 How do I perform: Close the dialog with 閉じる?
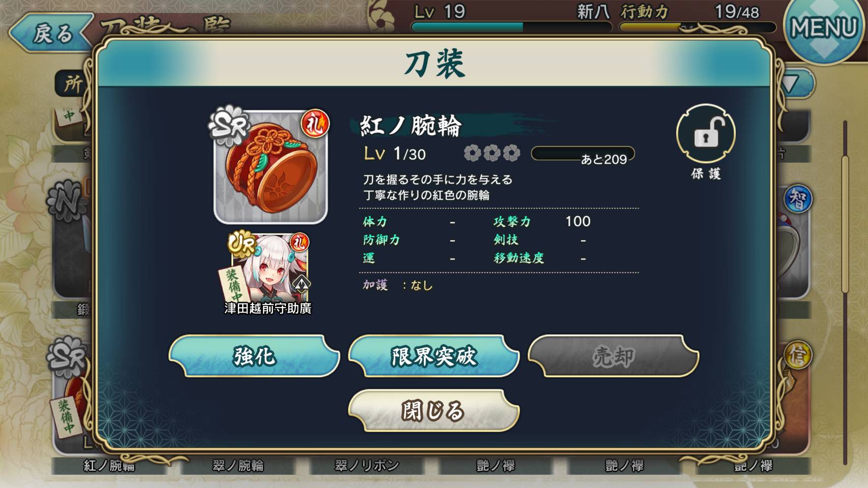click(x=433, y=411)
